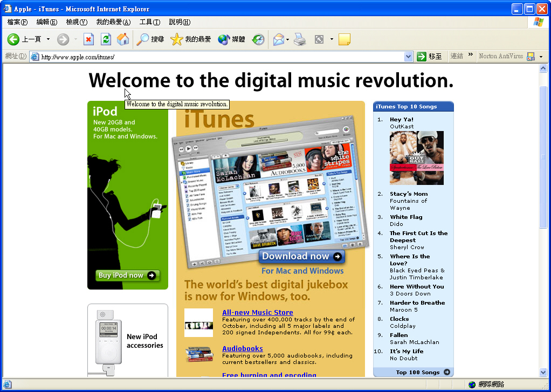Click New iPod accessories banner
This screenshot has width=551, height=392.
(x=128, y=340)
